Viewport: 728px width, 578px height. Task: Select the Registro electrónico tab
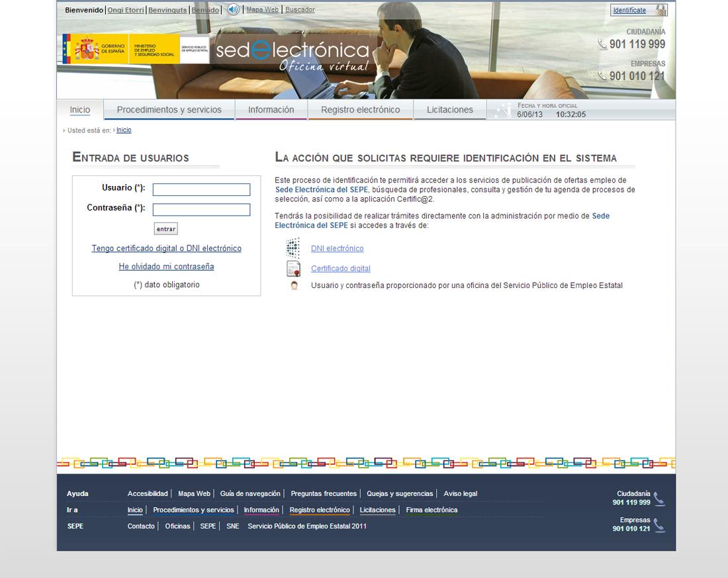[360, 110]
